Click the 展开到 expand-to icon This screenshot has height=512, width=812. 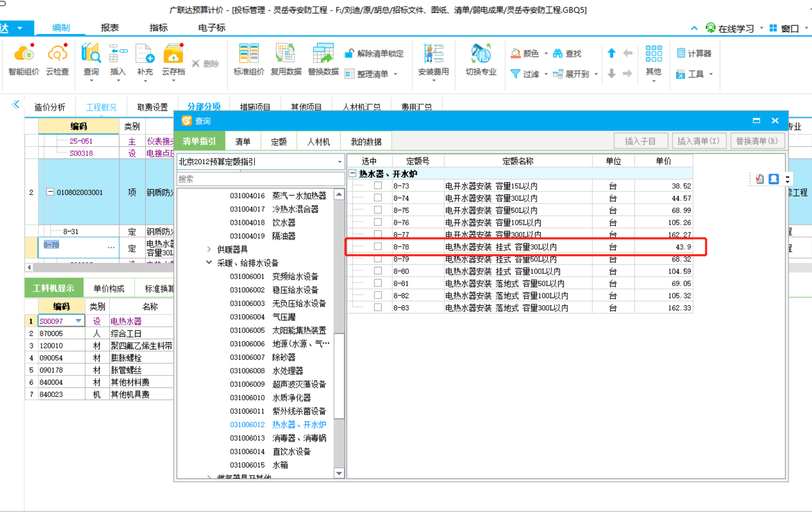click(576, 74)
